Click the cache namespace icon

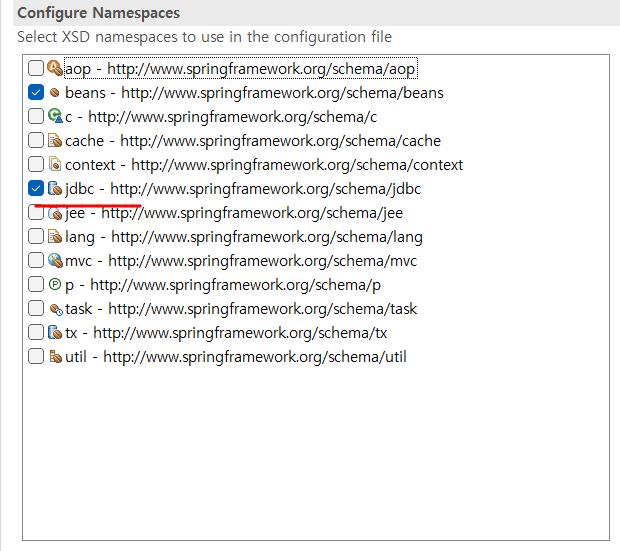[x=55, y=140]
